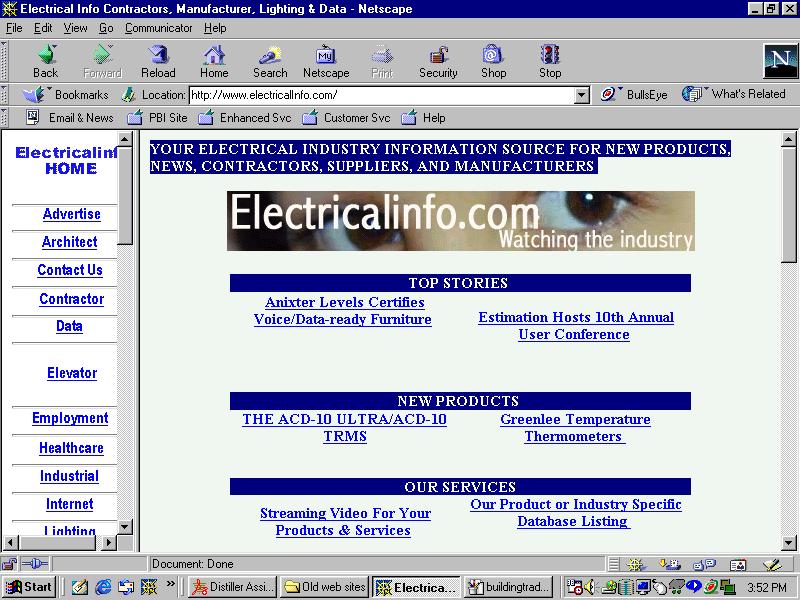This screenshot has height=600, width=800.
Task: Click the main page vertical scrollbar thumb
Action: [x=788, y=206]
